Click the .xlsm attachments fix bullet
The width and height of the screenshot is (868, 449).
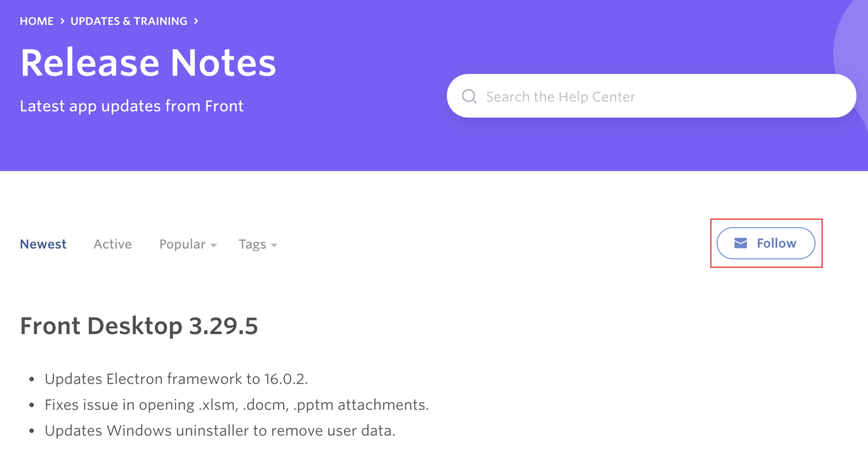236,405
